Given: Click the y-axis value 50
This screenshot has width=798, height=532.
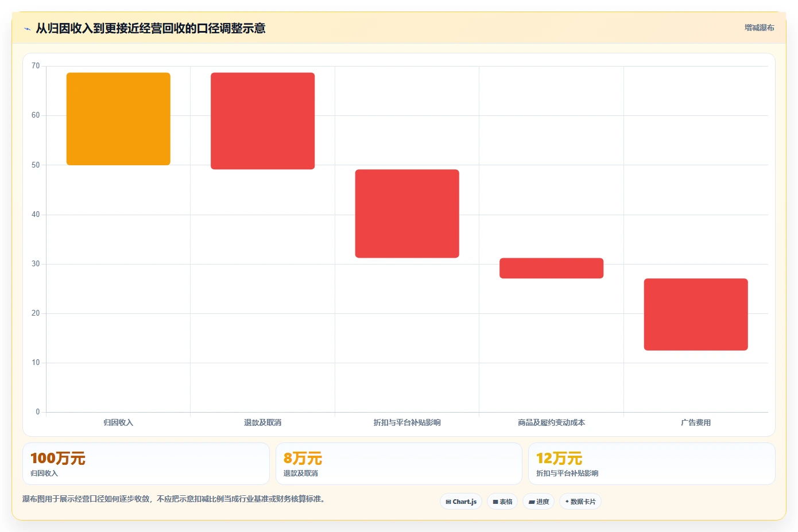Looking at the screenshot, I should [x=36, y=165].
